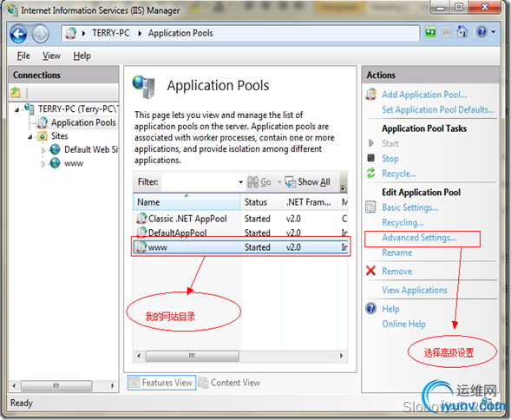This screenshot has width=511, height=420.
Task: Open Basic Settings for the pool
Action: 410,207
